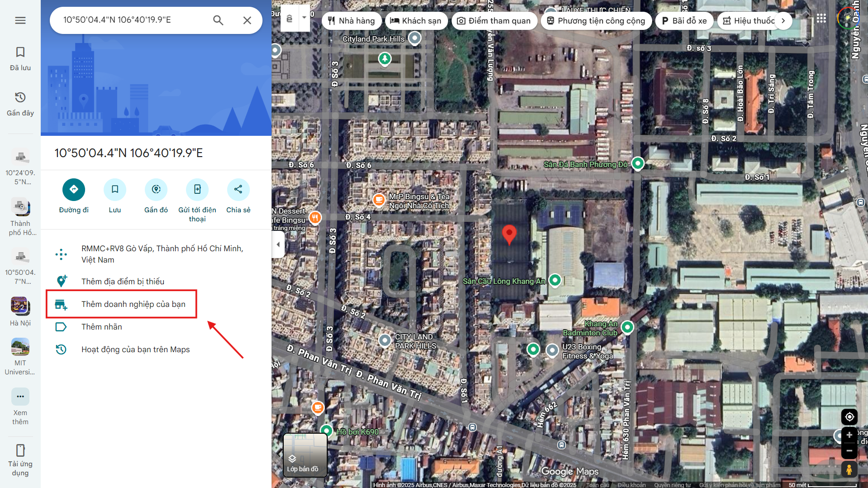Open the hamburger main menu

20,20
